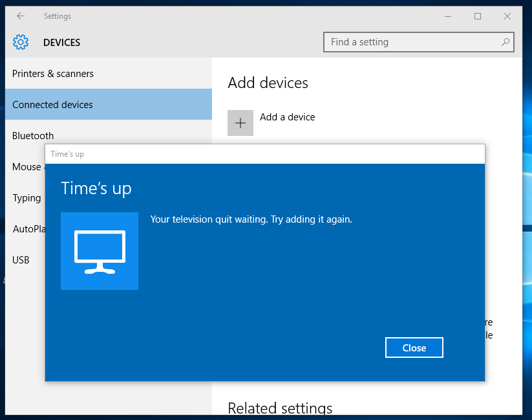Click the Time's up dialog title bar
The image size is (532, 420).
pos(265,154)
